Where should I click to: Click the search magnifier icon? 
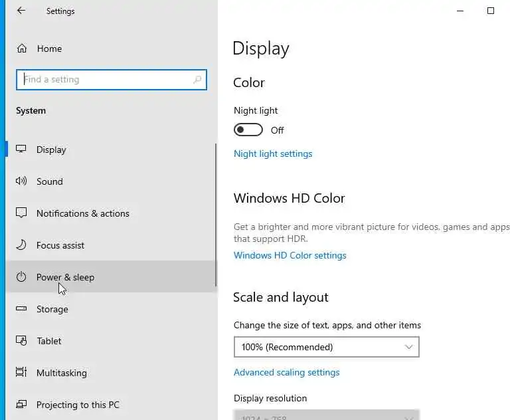pos(197,80)
